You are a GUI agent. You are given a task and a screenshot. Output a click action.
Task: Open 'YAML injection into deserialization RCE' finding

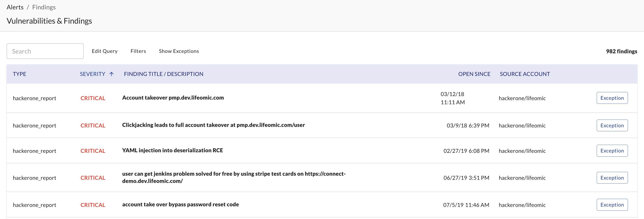click(172, 150)
